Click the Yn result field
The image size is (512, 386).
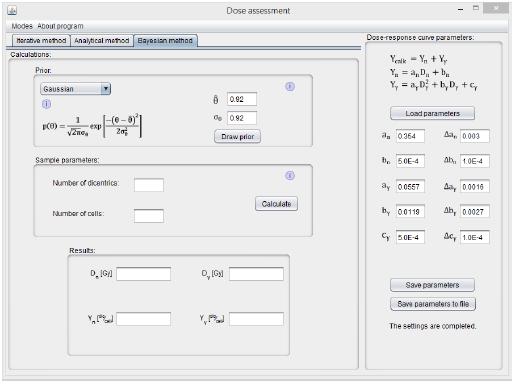pos(143,319)
